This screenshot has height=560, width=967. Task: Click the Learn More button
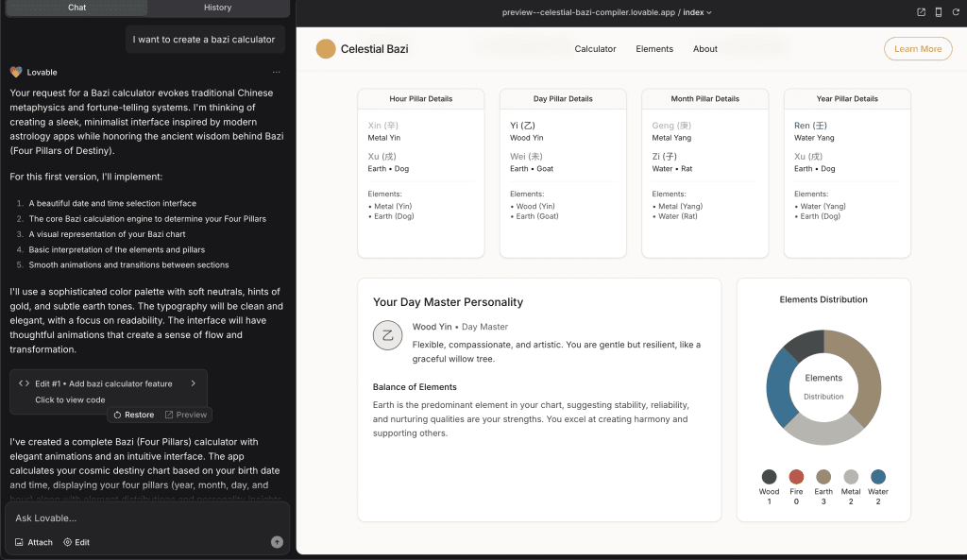[x=918, y=49]
